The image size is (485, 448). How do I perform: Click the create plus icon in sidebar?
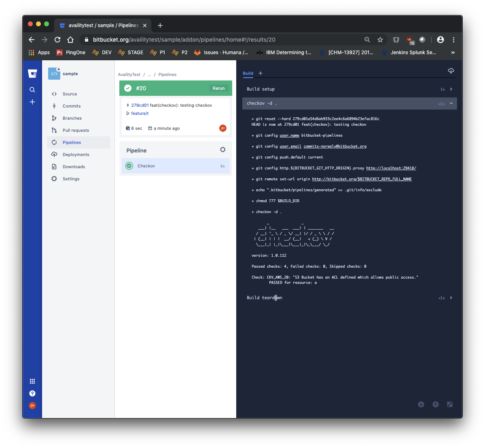pyautogui.click(x=32, y=102)
